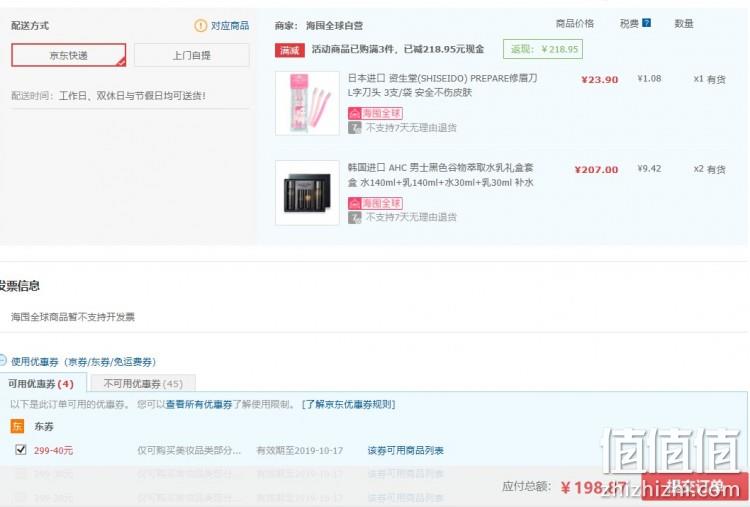Open the Shiseido eyebrow razor thumbnail
The image size is (750, 507).
(x=307, y=103)
